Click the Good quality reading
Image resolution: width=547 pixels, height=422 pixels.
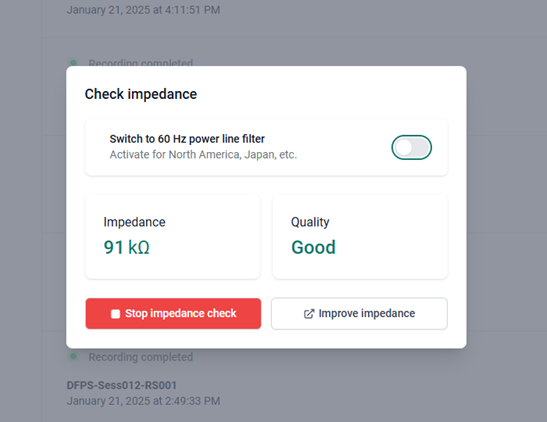pyautogui.click(x=313, y=247)
